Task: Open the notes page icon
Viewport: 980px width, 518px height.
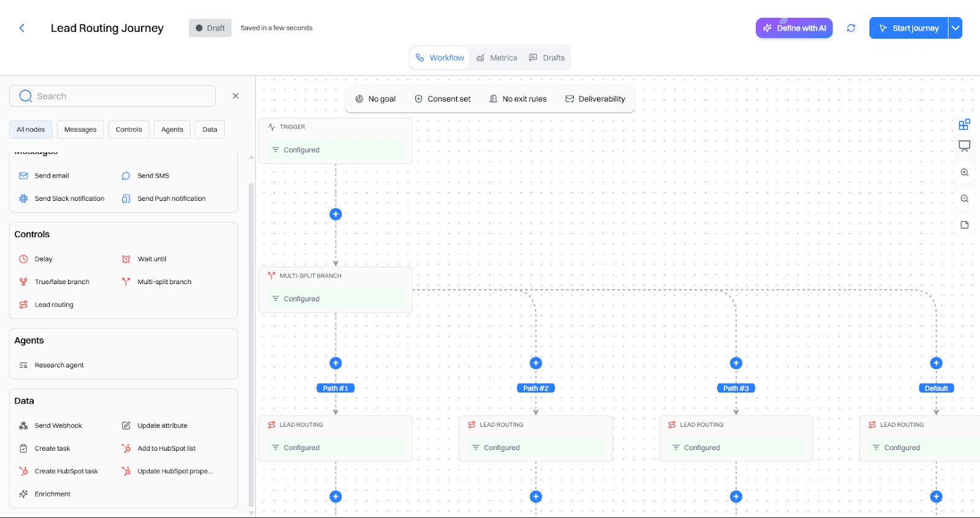Action: click(965, 225)
